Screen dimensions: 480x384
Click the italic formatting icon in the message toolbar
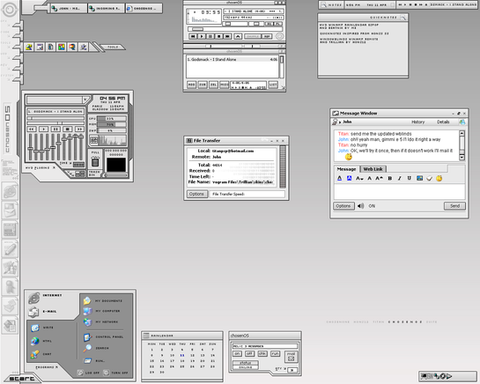click(x=399, y=178)
